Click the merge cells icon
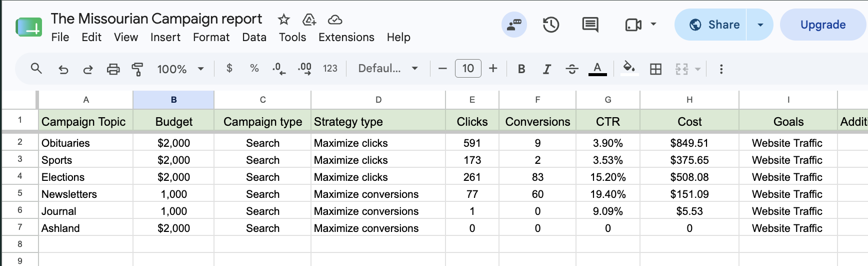Screen dimensions: 868x266 coord(681,69)
